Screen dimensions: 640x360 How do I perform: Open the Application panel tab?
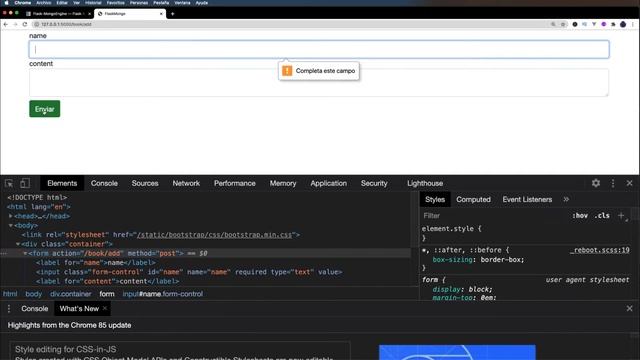(329, 183)
